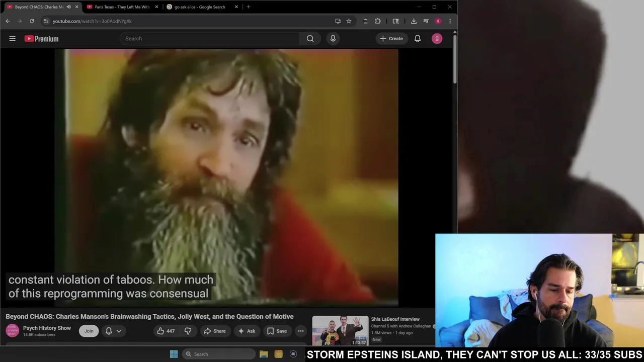644x362 pixels.
Task: Click the video title text
Action: [x=149, y=316]
